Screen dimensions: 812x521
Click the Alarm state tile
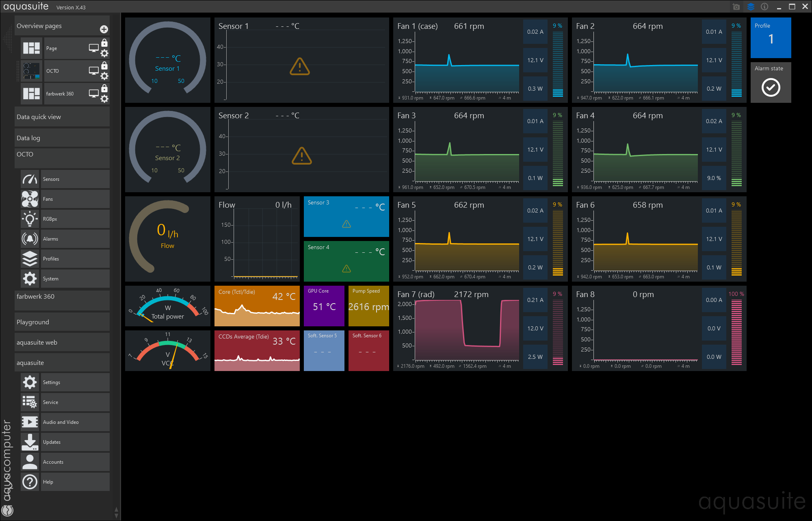coord(771,82)
